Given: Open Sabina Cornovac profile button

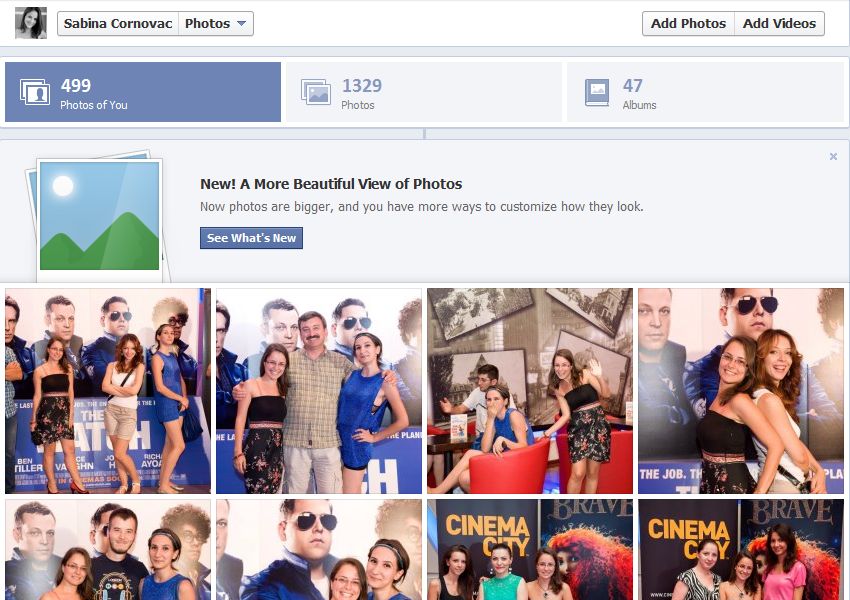Looking at the screenshot, I should [118, 24].
